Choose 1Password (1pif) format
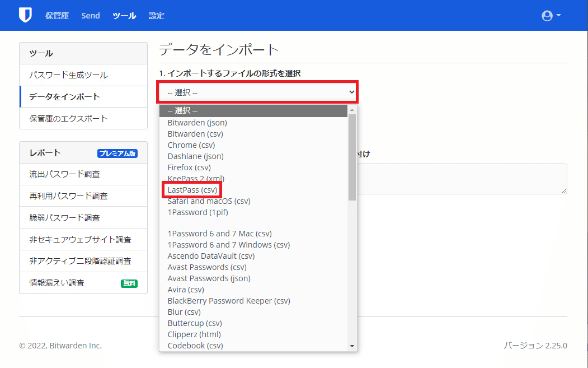Screen dimensions: 588x368 click(253, 212)
